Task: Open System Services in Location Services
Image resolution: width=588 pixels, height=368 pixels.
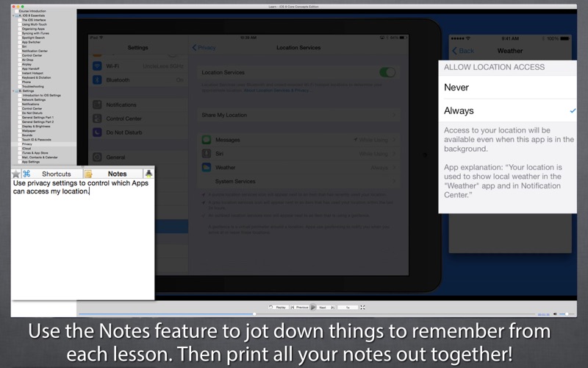Action: (298, 181)
